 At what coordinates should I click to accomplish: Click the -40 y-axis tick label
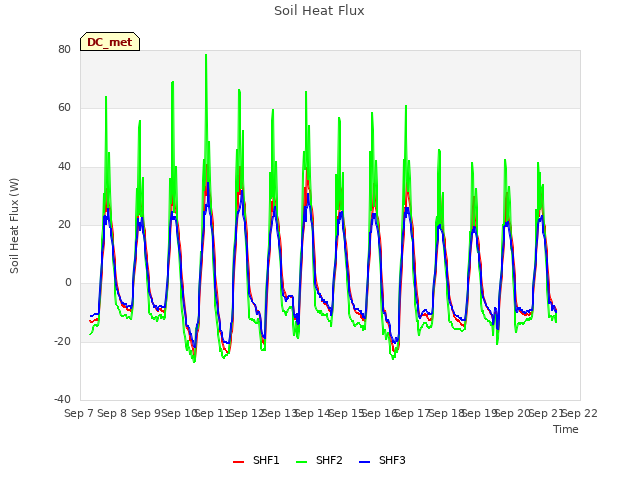click(62, 400)
